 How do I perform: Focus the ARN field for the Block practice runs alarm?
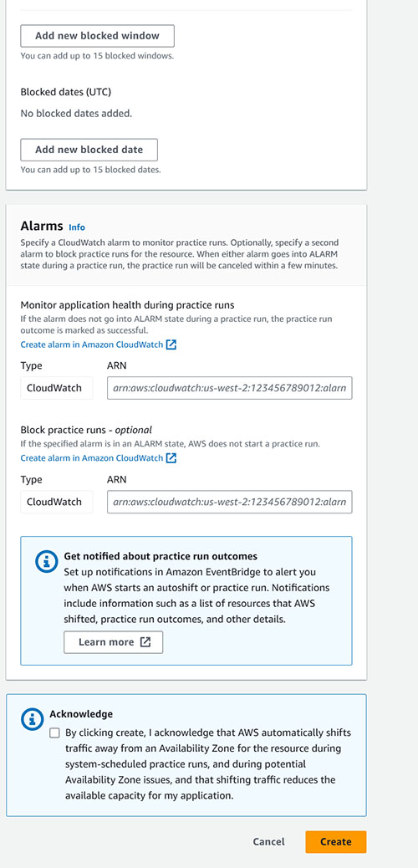point(230,502)
